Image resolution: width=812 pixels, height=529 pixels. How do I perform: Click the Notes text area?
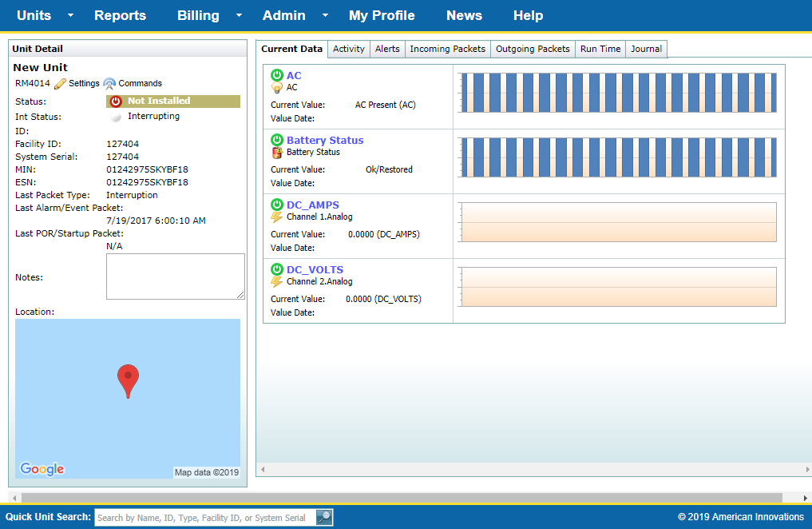(176, 276)
